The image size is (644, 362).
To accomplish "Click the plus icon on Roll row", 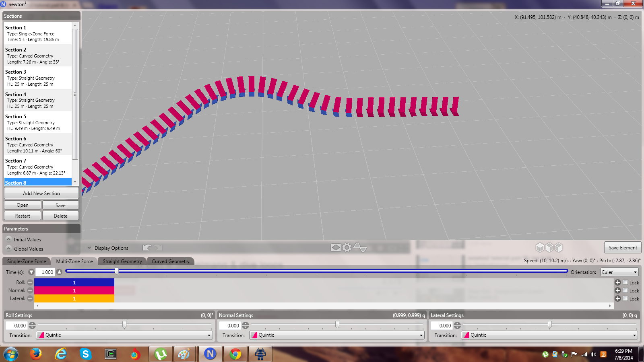I will [617, 282].
